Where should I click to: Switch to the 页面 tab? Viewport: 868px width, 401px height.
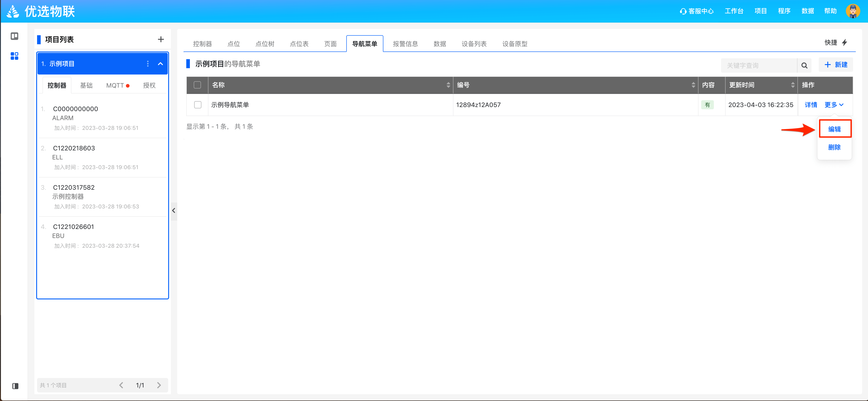330,44
